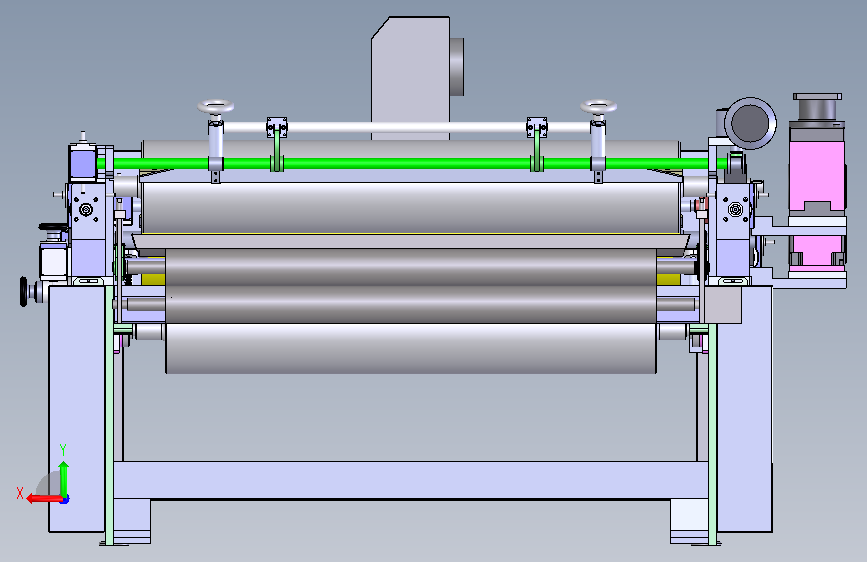Select the large upper roller below the green rod

pos(411,207)
